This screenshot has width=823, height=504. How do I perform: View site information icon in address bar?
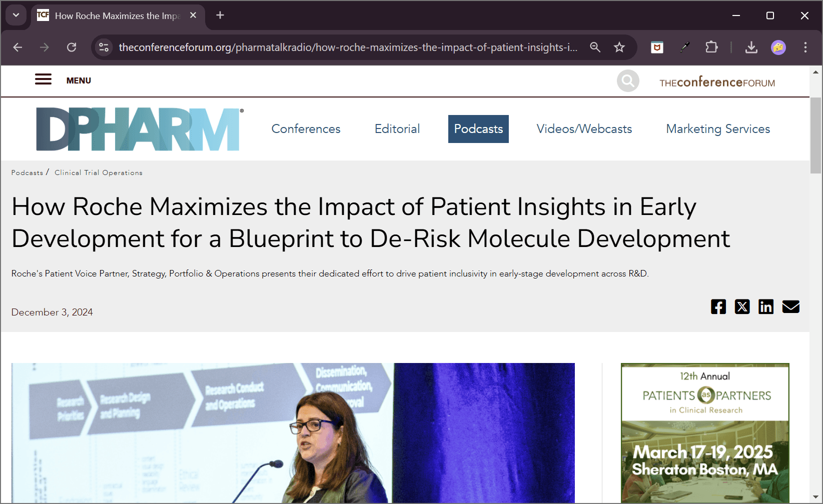[x=104, y=47]
